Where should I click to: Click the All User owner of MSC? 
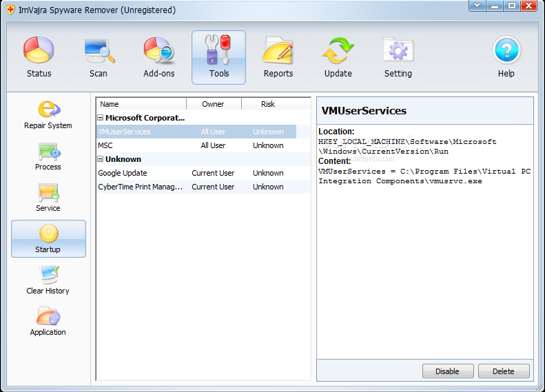tap(213, 145)
